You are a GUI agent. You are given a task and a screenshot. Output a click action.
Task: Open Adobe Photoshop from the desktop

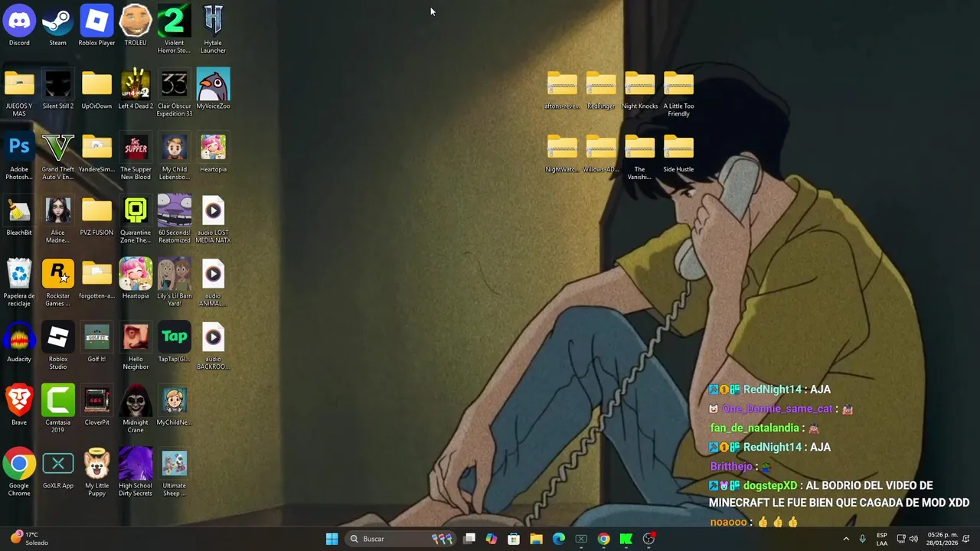click(19, 156)
